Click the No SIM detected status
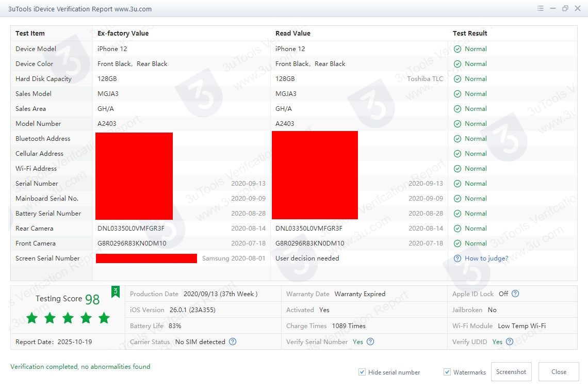588x390 pixels. point(200,342)
